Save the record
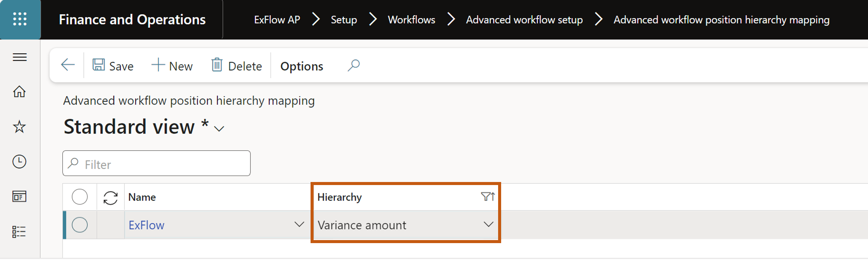The height and width of the screenshot is (260, 868). coord(113,66)
